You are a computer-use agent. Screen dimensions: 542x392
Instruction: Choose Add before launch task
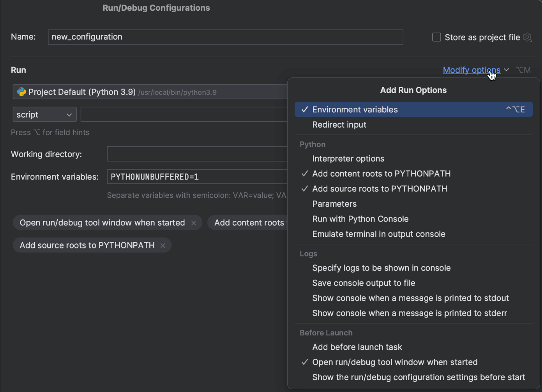[x=357, y=347]
